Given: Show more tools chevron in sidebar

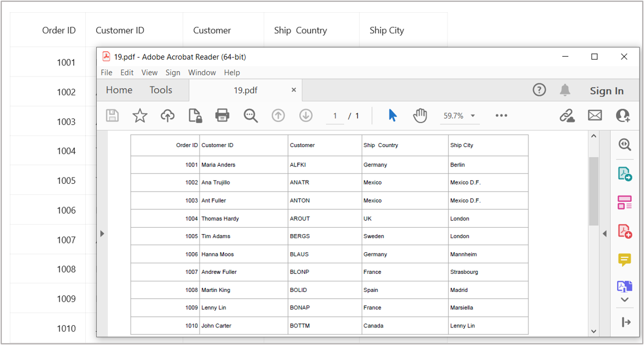Looking at the screenshot, I should pyautogui.click(x=625, y=300).
